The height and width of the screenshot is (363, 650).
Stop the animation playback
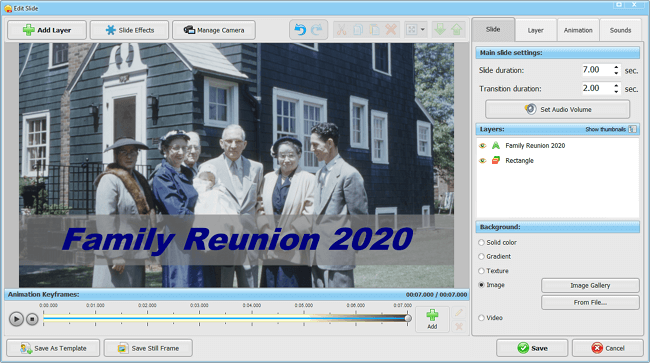32,319
